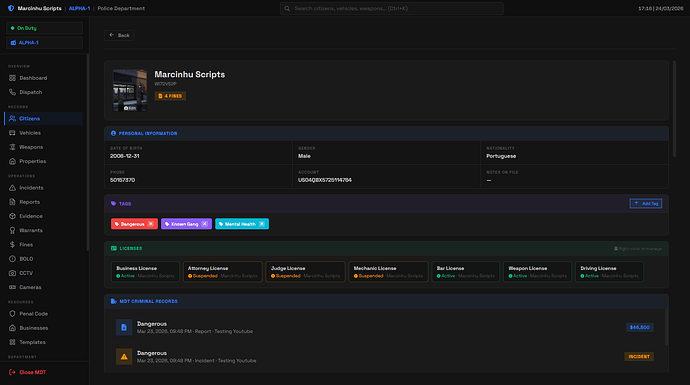The height and width of the screenshot is (385, 690).
Task: Click phone number 50157370
Action: [122, 180]
